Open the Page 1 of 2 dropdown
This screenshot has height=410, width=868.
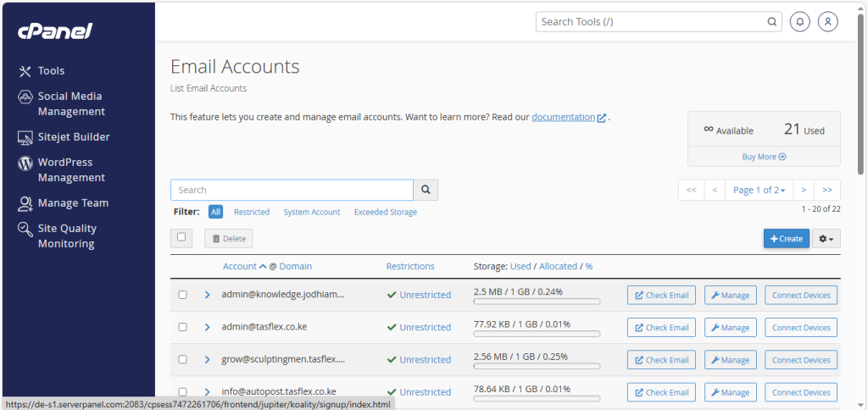pyautogui.click(x=759, y=190)
